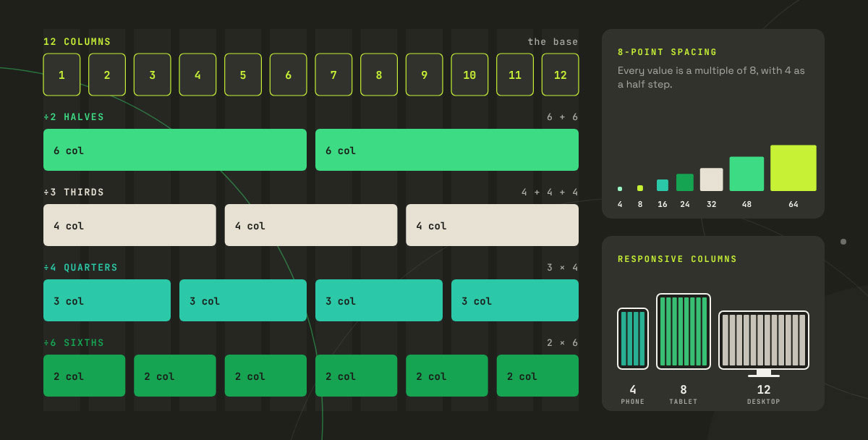Select the column box numbered 7
The height and width of the screenshot is (440, 868).
[333, 75]
